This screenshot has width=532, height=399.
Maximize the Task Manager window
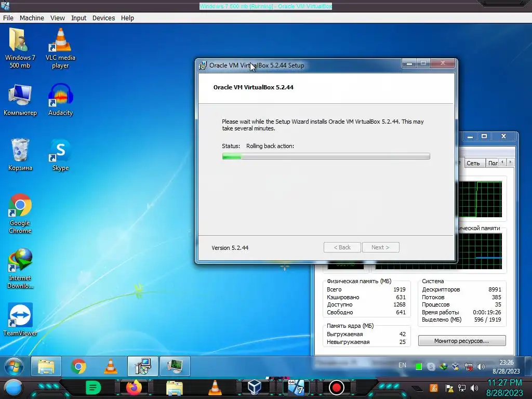pyautogui.click(x=484, y=137)
